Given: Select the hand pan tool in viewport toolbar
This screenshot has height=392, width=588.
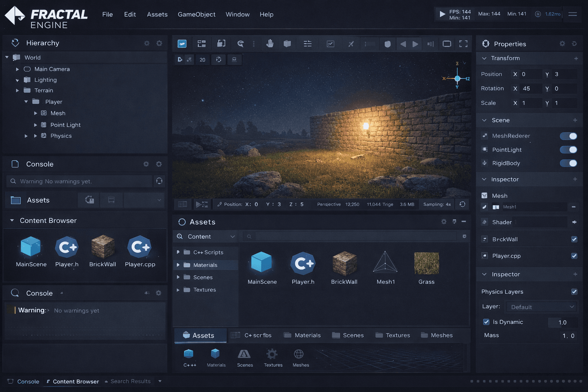Looking at the screenshot, I should pos(270,44).
